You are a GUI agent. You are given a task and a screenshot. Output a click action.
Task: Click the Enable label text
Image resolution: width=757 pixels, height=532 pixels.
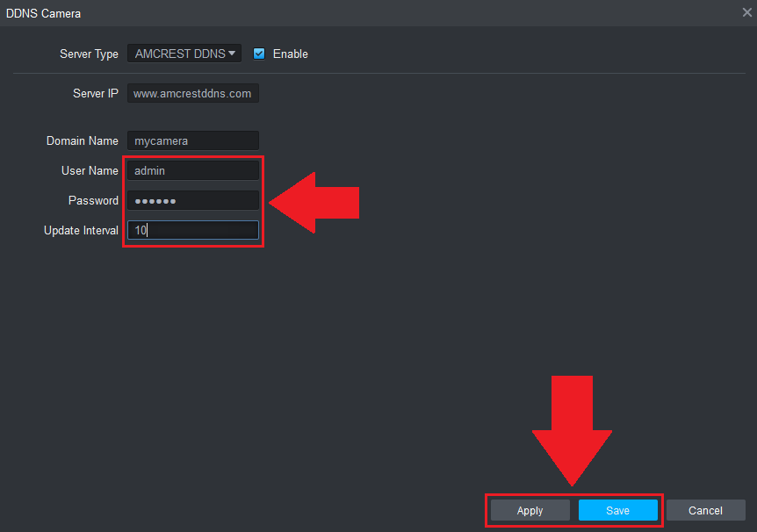(290, 54)
